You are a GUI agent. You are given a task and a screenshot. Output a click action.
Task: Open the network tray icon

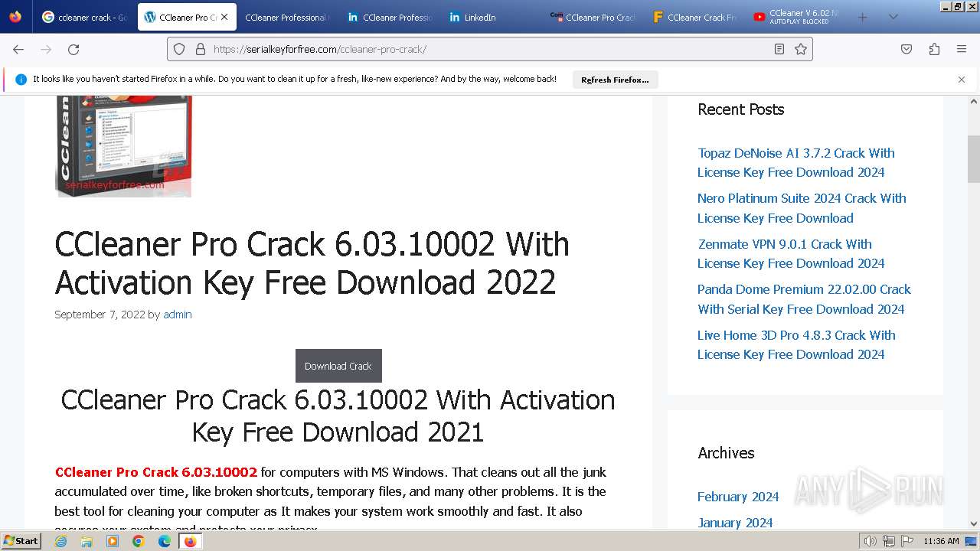coord(888,541)
